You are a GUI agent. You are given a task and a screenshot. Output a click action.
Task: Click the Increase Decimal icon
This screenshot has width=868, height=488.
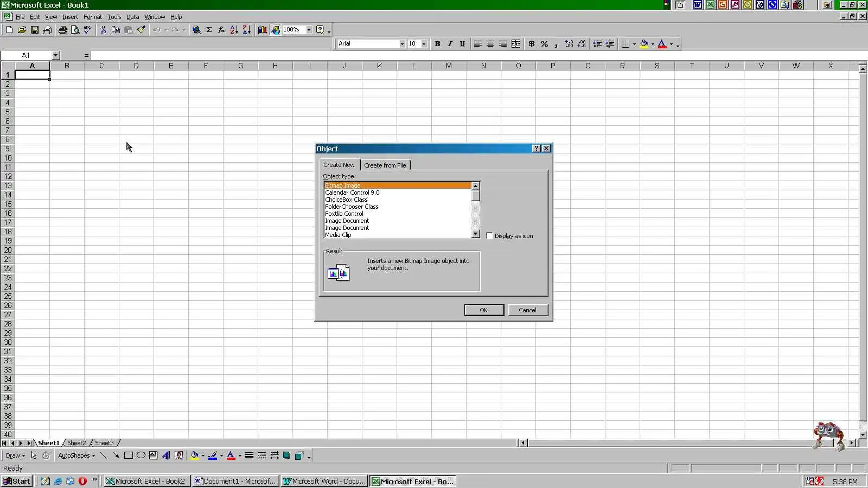[569, 44]
